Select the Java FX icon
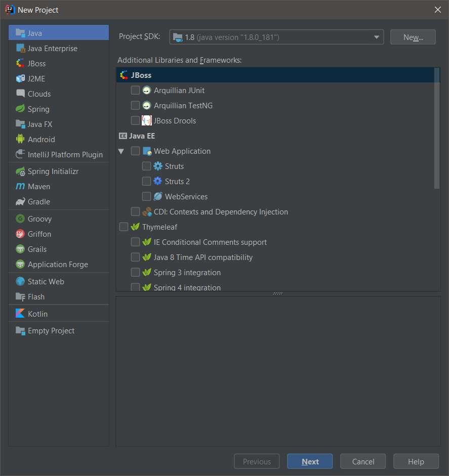This screenshot has height=476, width=449. (x=20, y=124)
